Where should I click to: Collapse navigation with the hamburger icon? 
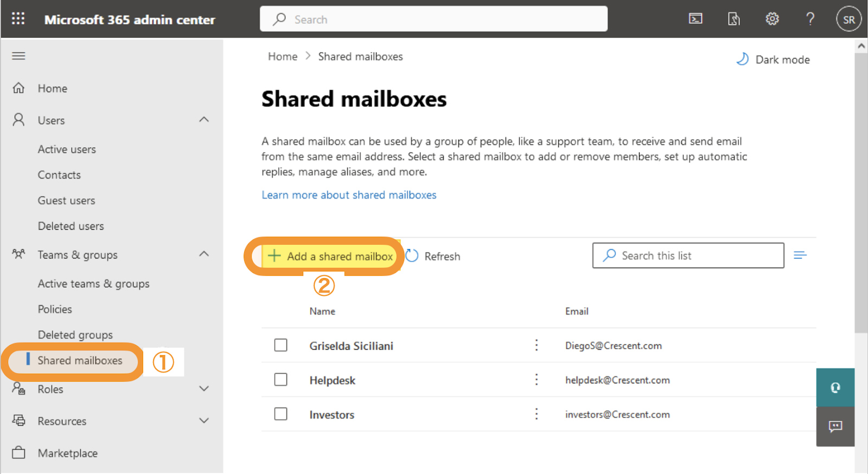[x=19, y=56]
